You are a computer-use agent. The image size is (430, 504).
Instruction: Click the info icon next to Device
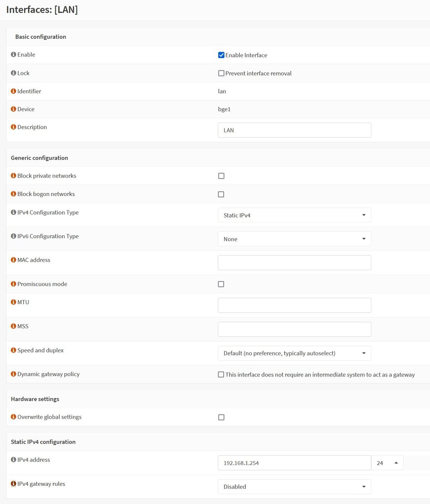click(x=13, y=109)
